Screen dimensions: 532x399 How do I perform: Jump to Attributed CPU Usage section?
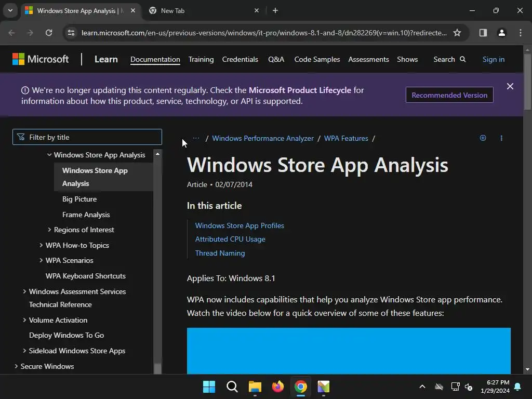point(230,239)
